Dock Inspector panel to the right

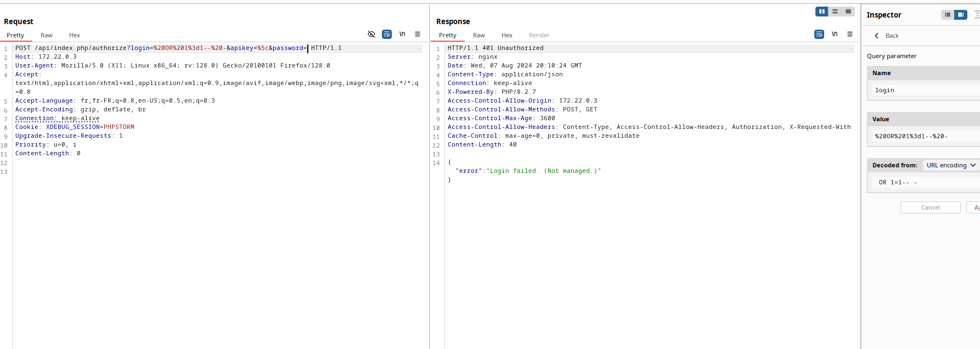(961, 15)
